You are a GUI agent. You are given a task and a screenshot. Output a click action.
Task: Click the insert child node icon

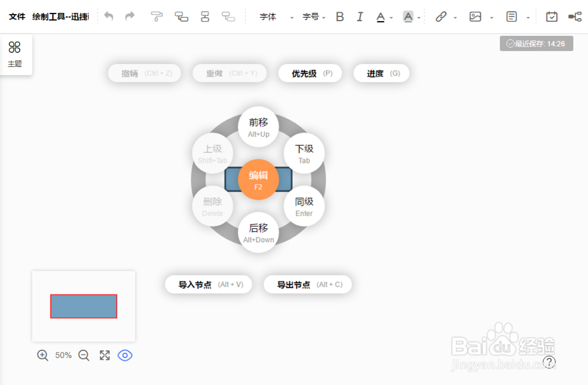(x=228, y=17)
